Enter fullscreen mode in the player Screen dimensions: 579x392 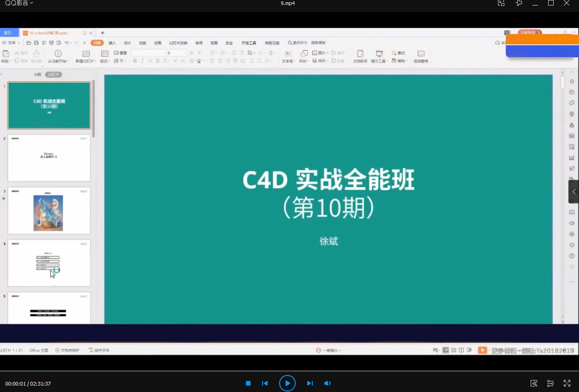point(567,383)
